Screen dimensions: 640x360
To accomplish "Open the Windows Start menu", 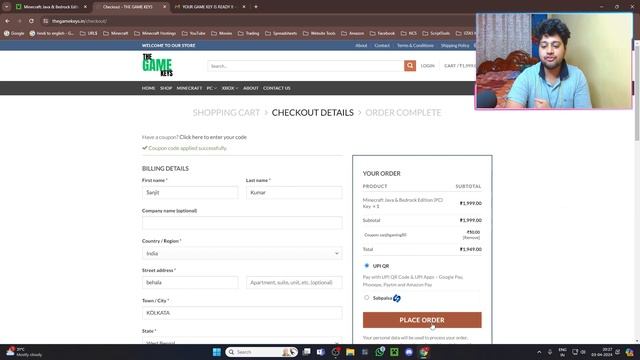I will coord(217,352).
